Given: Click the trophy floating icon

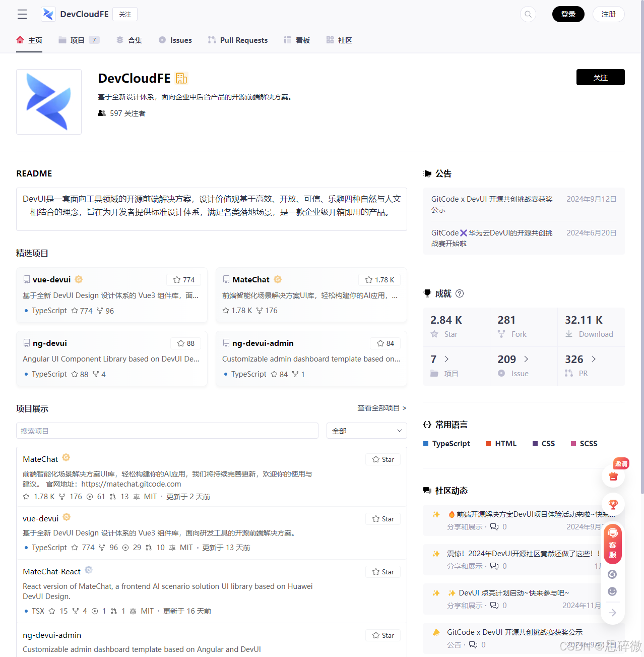Looking at the screenshot, I should [613, 504].
